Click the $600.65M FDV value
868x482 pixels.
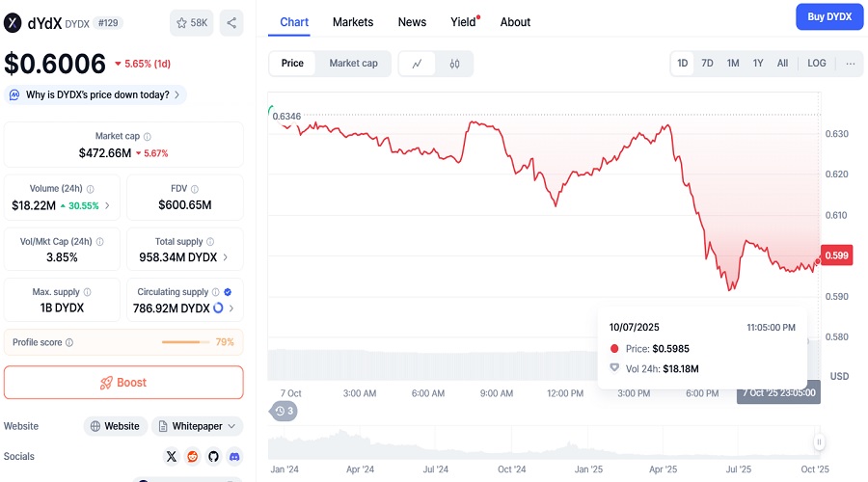tap(185, 205)
